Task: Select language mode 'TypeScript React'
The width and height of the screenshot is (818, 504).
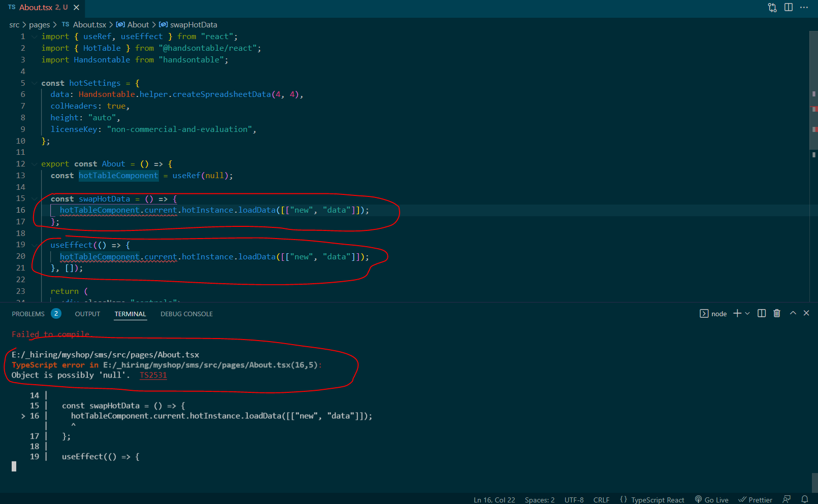Action: (x=658, y=500)
